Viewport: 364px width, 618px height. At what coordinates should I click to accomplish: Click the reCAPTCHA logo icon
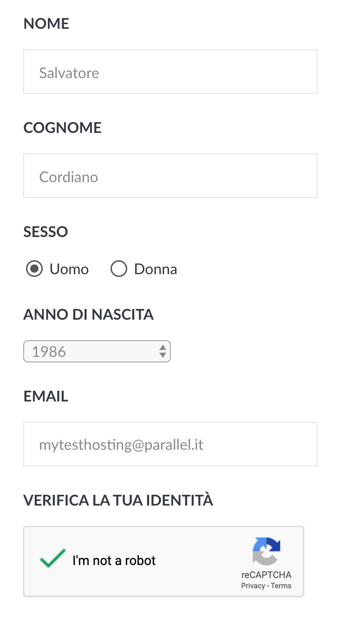pos(266,551)
